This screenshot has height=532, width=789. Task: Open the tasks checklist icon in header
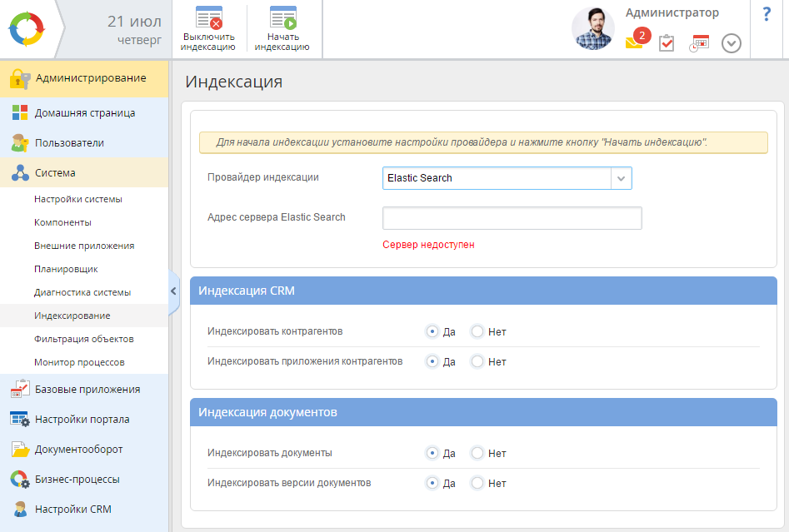pos(667,43)
